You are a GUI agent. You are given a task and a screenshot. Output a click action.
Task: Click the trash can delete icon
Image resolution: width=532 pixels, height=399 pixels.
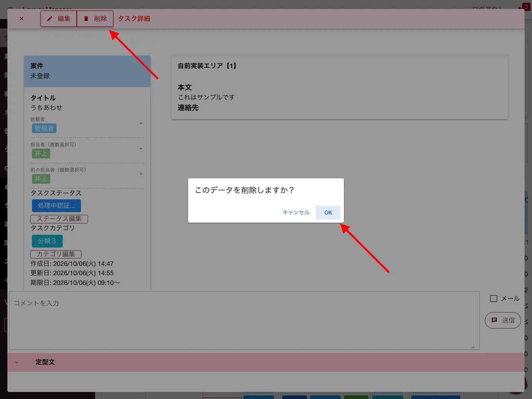(86, 19)
